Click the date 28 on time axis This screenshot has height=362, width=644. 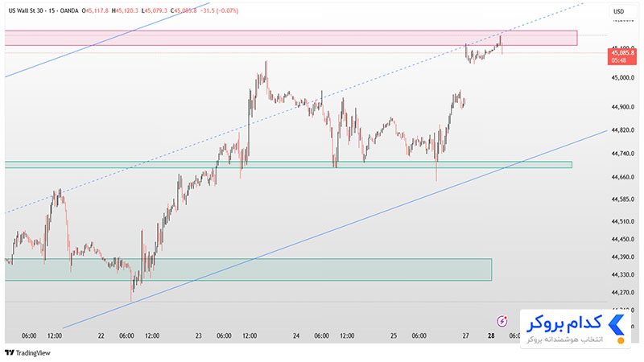491,335
